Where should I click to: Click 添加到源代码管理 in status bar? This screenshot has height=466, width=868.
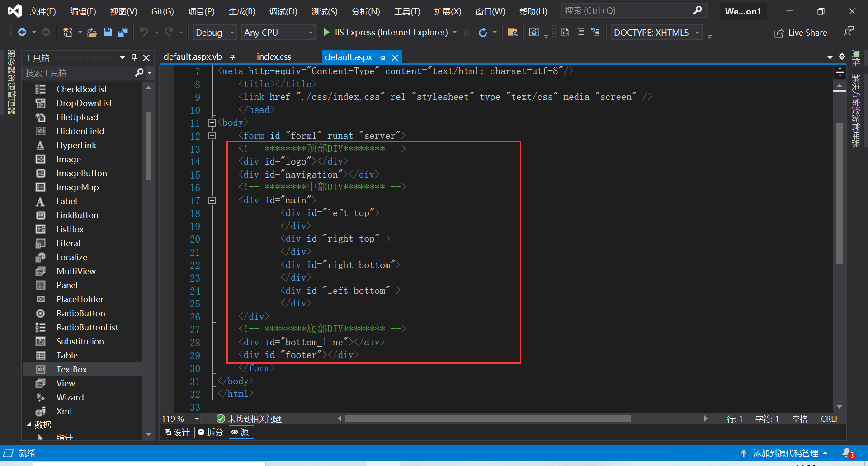pos(785,453)
